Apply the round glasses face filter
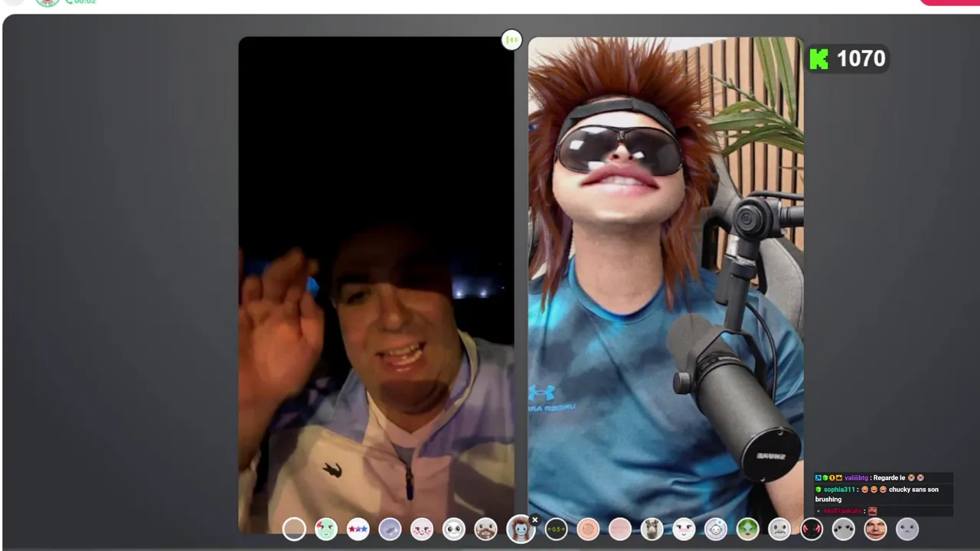 click(x=454, y=529)
